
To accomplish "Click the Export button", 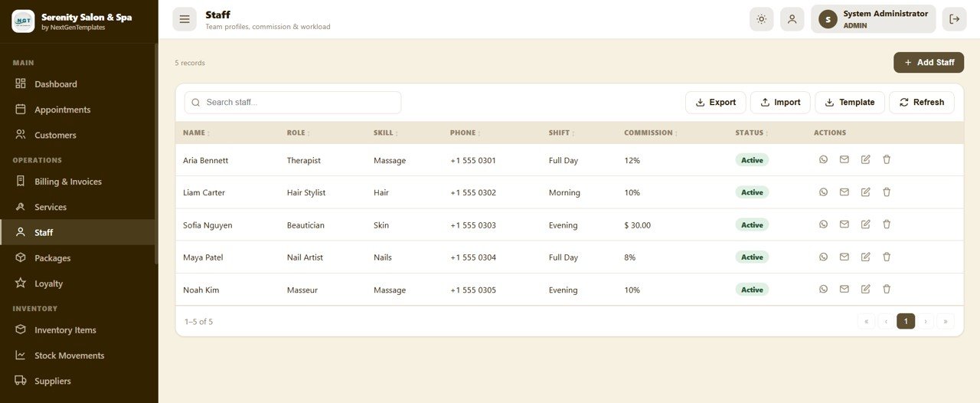I will tap(715, 103).
